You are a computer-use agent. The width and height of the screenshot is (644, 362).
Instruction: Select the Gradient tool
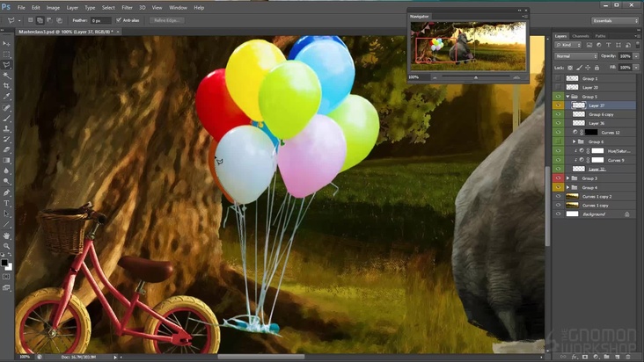pyautogui.click(x=6, y=161)
